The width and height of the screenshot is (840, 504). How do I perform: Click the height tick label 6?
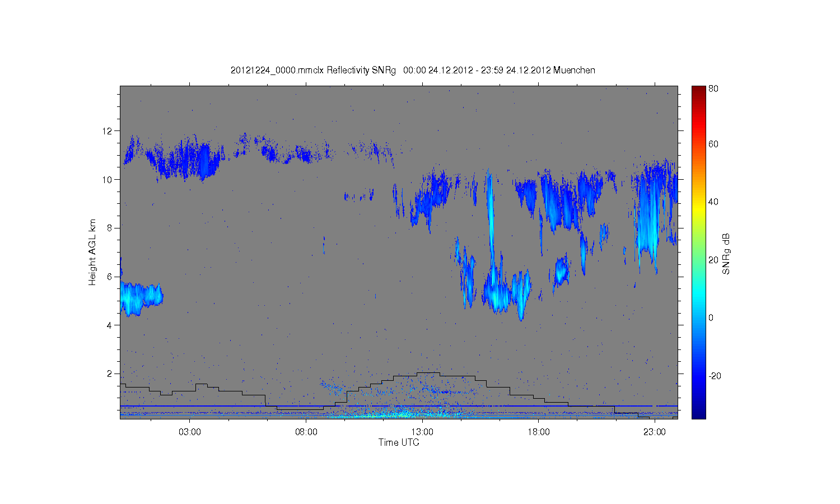click(x=110, y=277)
